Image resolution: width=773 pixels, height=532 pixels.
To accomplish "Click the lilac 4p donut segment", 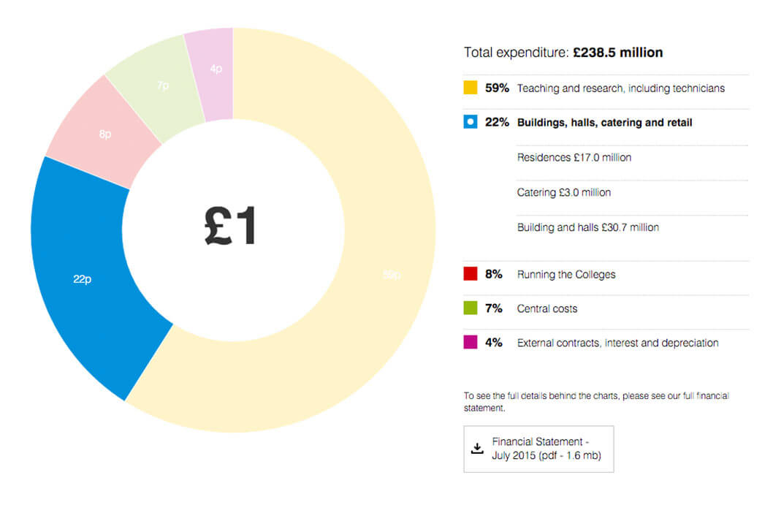I will 215,69.
